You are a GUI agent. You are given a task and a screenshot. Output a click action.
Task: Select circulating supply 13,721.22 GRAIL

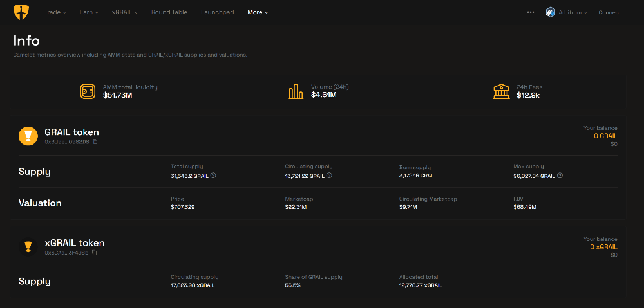[305, 176]
